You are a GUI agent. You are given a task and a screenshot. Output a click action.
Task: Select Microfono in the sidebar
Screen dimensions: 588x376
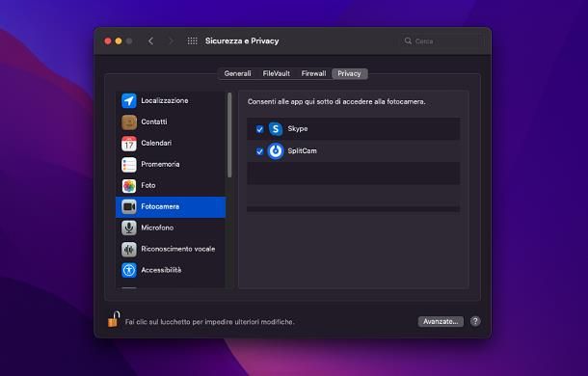click(x=171, y=228)
